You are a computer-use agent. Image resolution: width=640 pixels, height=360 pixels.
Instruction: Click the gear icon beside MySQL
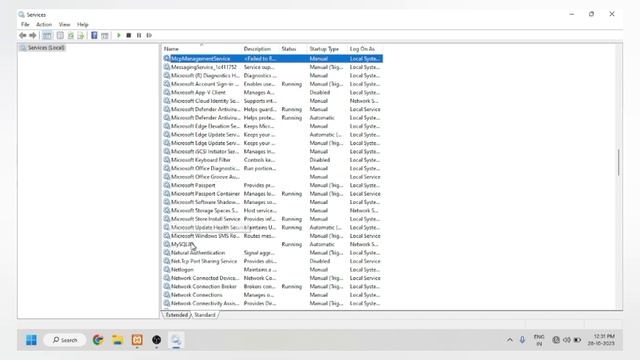[x=167, y=244]
